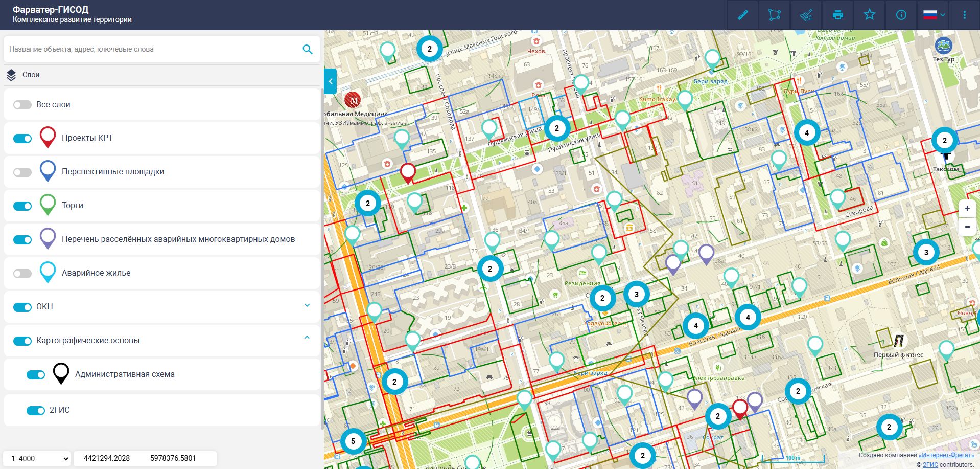Open the three-dot more options menu
Image resolution: width=980 pixels, height=469 pixels.
964,15
